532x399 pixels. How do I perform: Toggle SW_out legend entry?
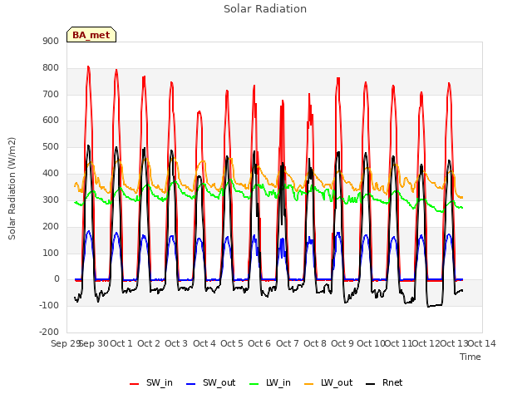(x=210, y=382)
